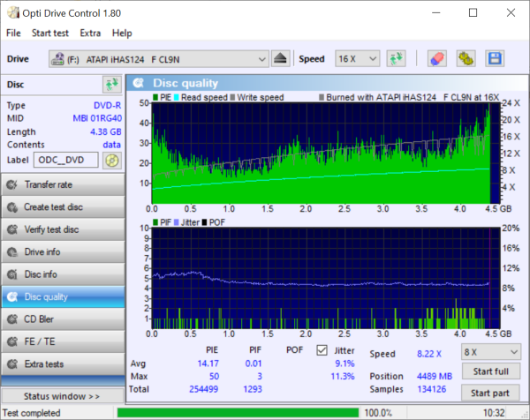The image size is (530, 420).
Task: Click the disc Label text field
Action: 67,161
